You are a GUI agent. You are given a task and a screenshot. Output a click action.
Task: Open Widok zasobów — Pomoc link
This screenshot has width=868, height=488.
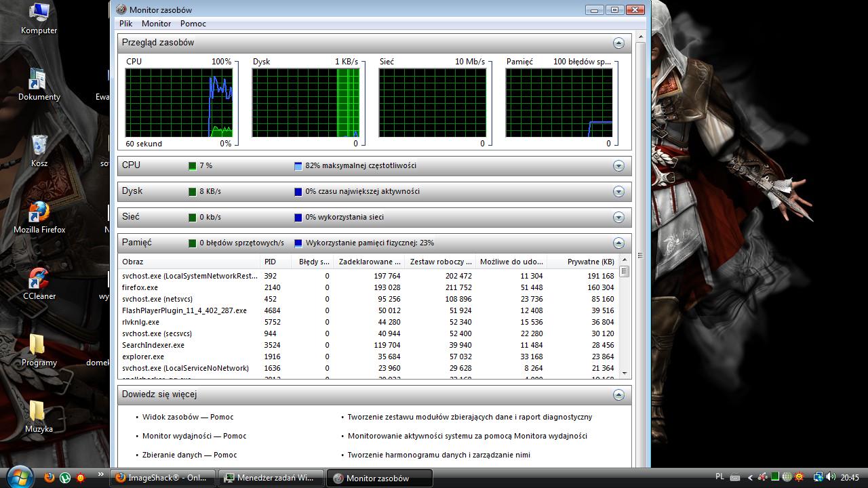tap(188, 417)
